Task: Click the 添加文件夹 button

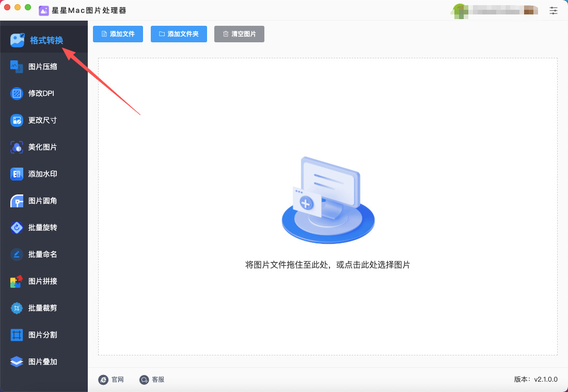Action: pos(179,34)
